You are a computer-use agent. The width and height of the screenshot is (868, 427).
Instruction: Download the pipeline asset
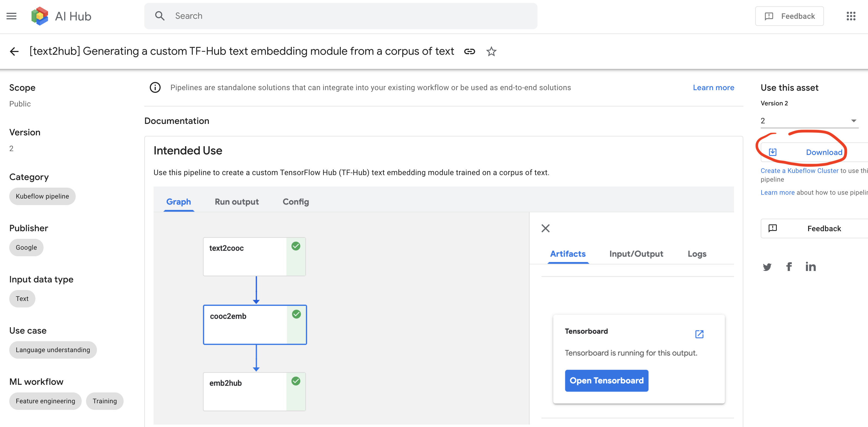[824, 152]
